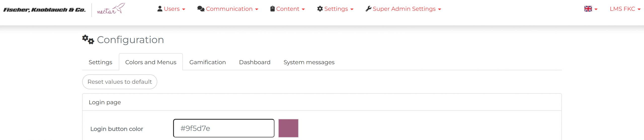Click the Super Admin wrench icon
This screenshot has width=644, height=140.
click(x=368, y=9)
